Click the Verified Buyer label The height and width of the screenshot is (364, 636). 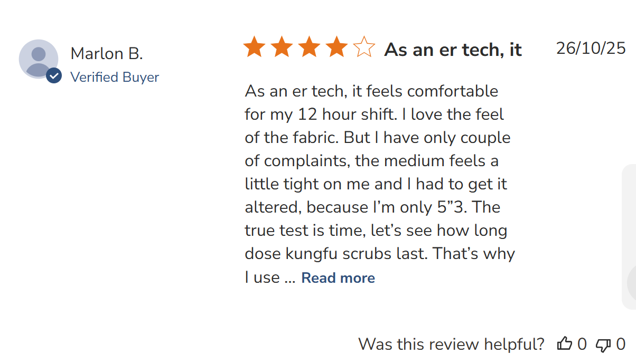[x=115, y=77]
